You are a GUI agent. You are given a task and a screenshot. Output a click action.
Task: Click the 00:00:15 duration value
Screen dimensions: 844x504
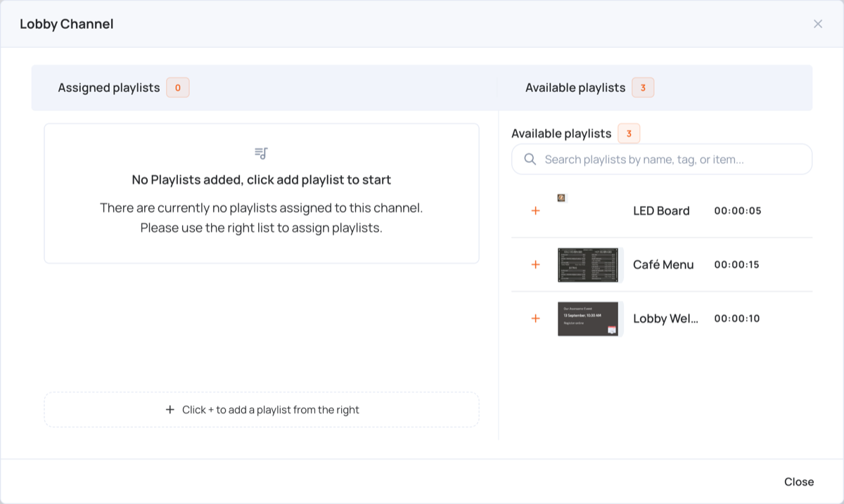pos(738,265)
